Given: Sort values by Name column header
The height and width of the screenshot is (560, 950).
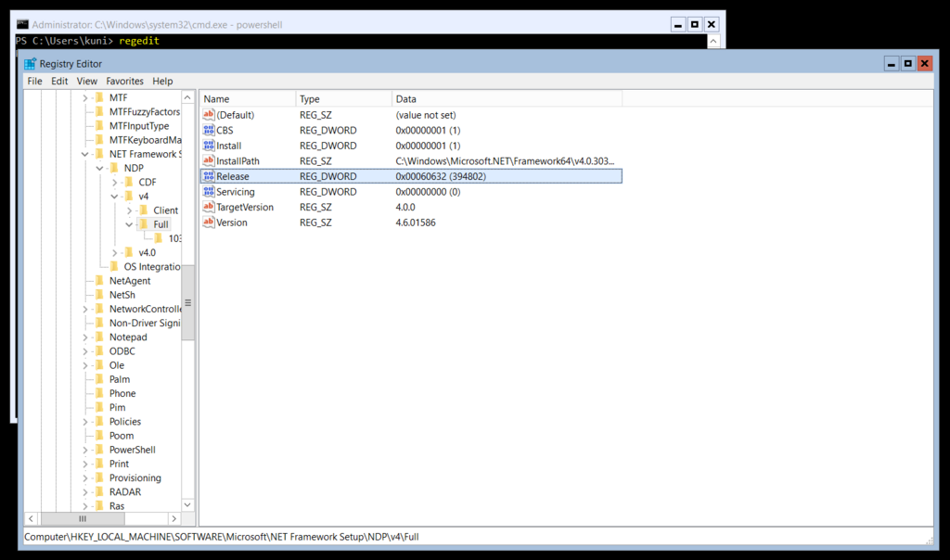Looking at the screenshot, I should point(248,98).
